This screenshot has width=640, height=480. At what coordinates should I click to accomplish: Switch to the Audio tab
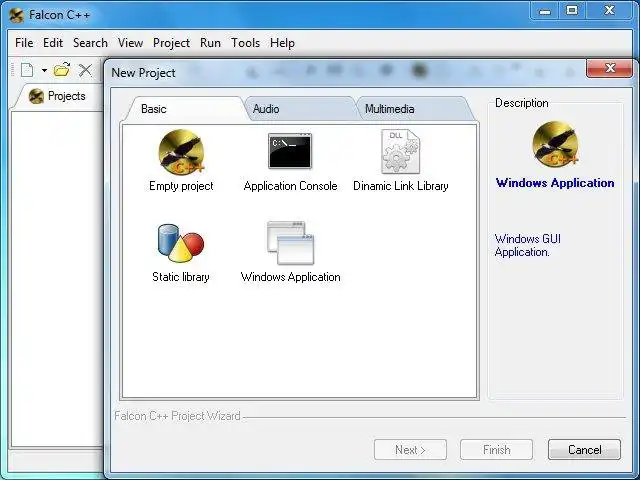click(266, 109)
